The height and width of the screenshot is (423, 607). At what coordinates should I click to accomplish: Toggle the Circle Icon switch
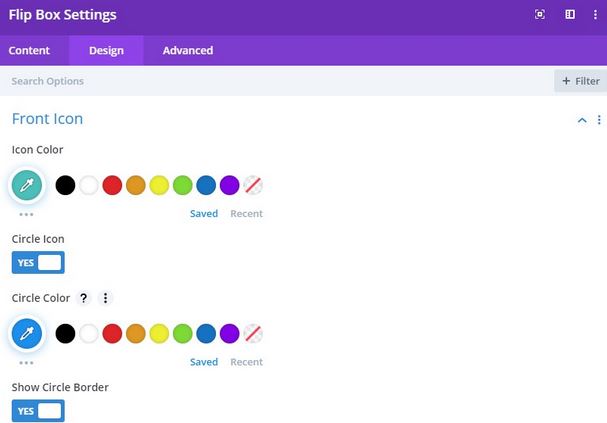click(38, 263)
